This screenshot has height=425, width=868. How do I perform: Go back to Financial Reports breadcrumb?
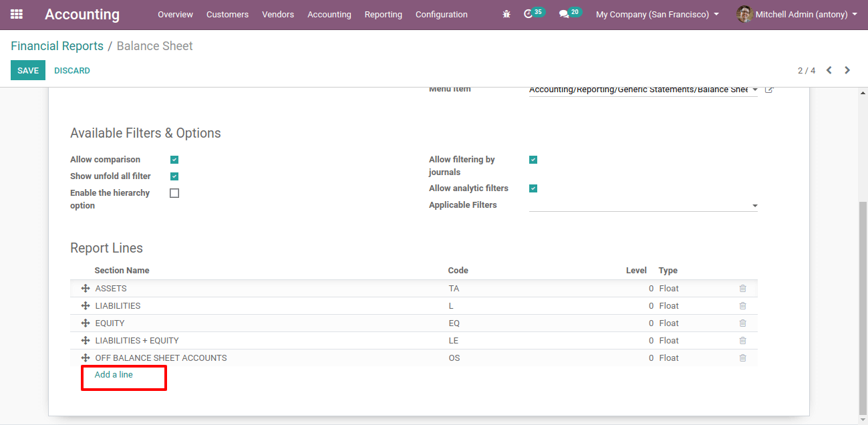(x=57, y=46)
